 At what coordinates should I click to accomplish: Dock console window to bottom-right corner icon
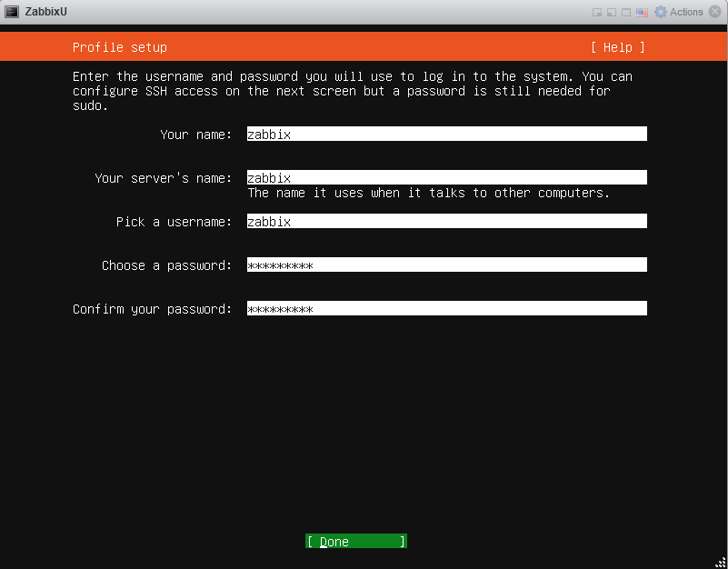pyautogui.click(x=597, y=13)
